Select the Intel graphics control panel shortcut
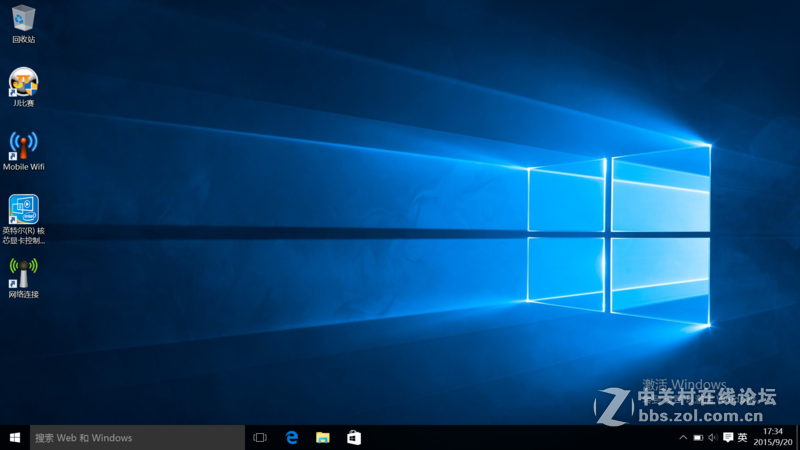This screenshot has width=800, height=450. [23, 210]
